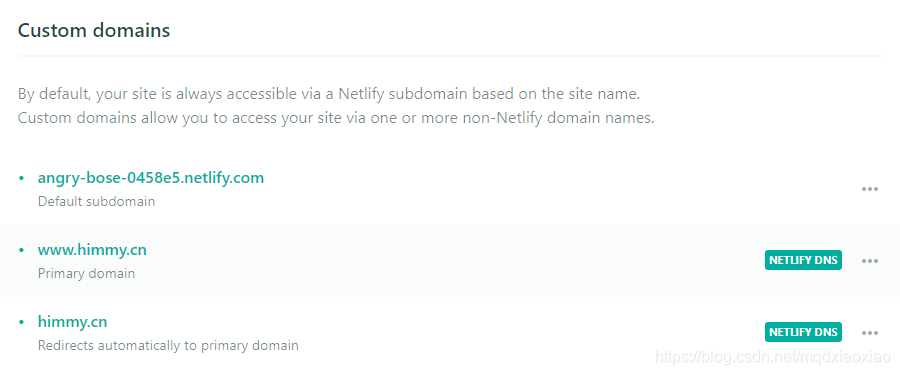This screenshot has width=900, height=375.
Task: Click the description line starting with By default
Action: (329, 94)
